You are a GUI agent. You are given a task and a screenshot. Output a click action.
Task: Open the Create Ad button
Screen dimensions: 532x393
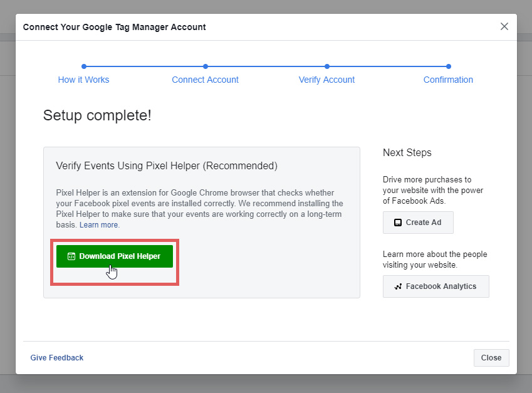pos(418,223)
